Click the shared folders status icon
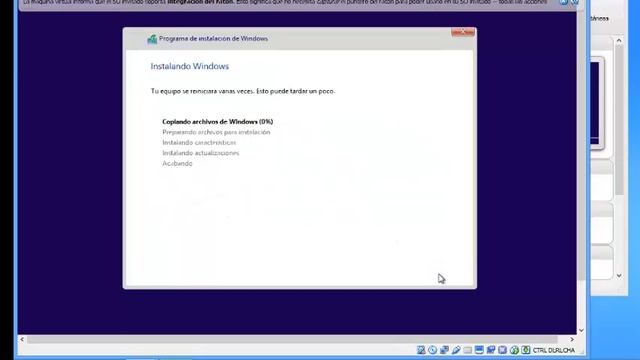This screenshot has width=640, height=360. coord(467,350)
